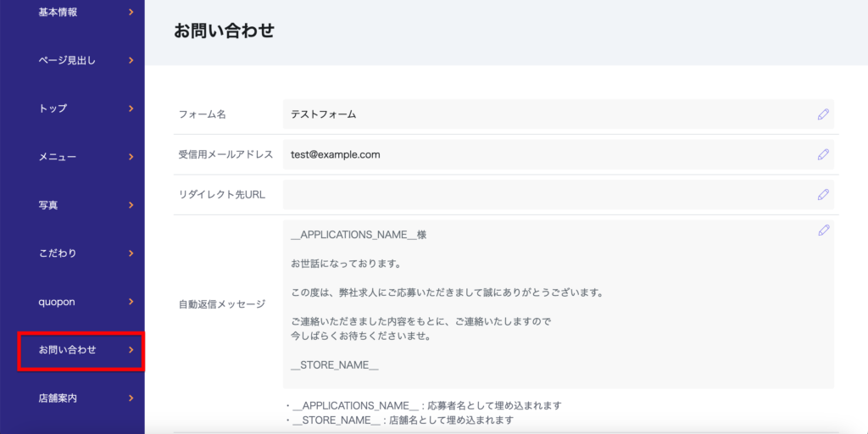Expand the 基本情報 chevron arrow
The height and width of the screenshot is (434, 868).
(x=131, y=12)
